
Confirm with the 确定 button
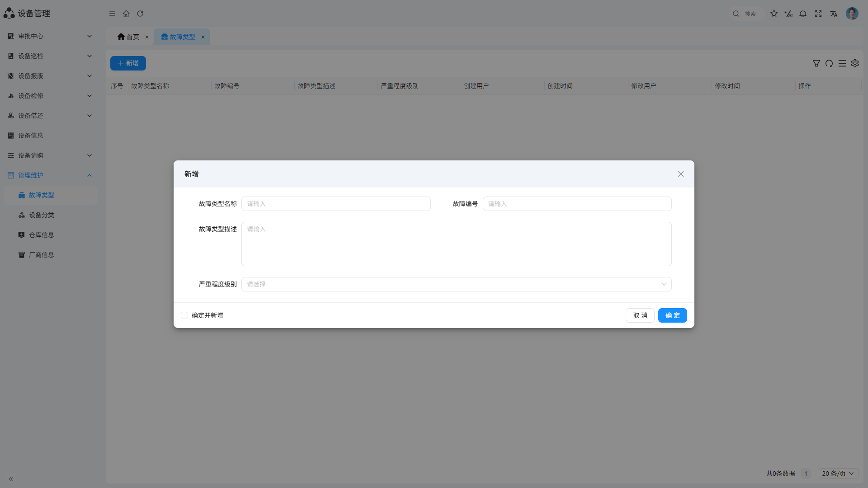pyautogui.click(x=673, y=315)
